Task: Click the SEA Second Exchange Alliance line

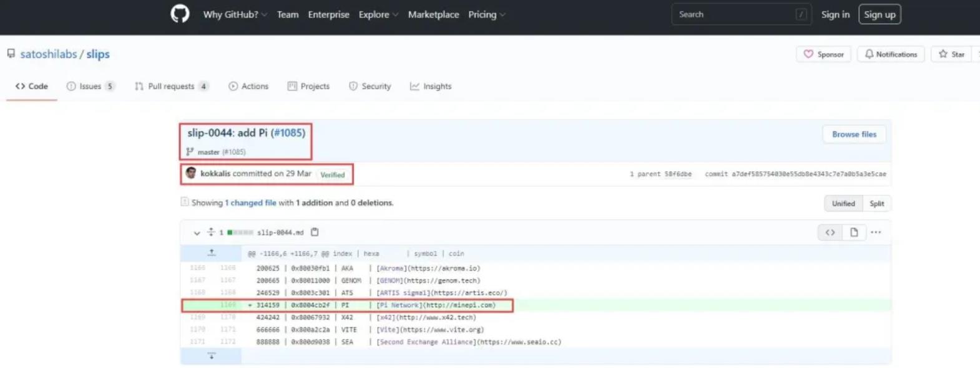Action: tap(536, 342)
